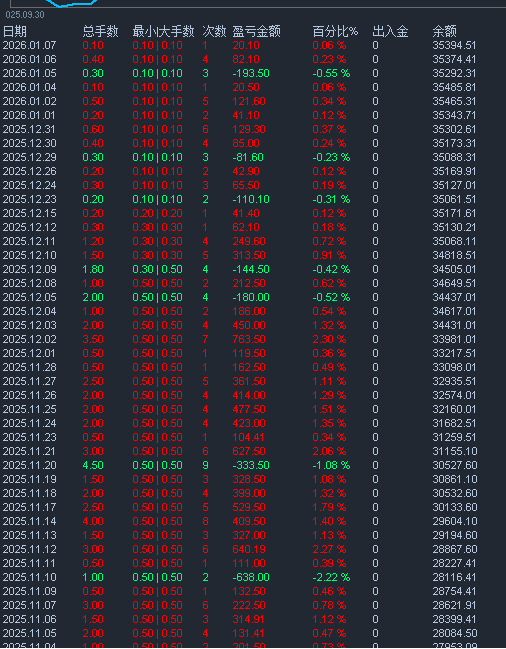Click percentage 2.30 %

point(329,339)
